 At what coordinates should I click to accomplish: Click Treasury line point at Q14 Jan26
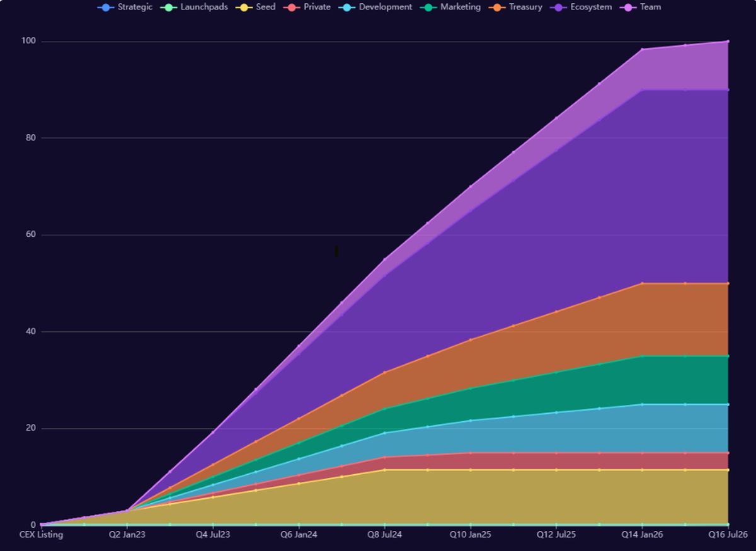tap(642, 283)
